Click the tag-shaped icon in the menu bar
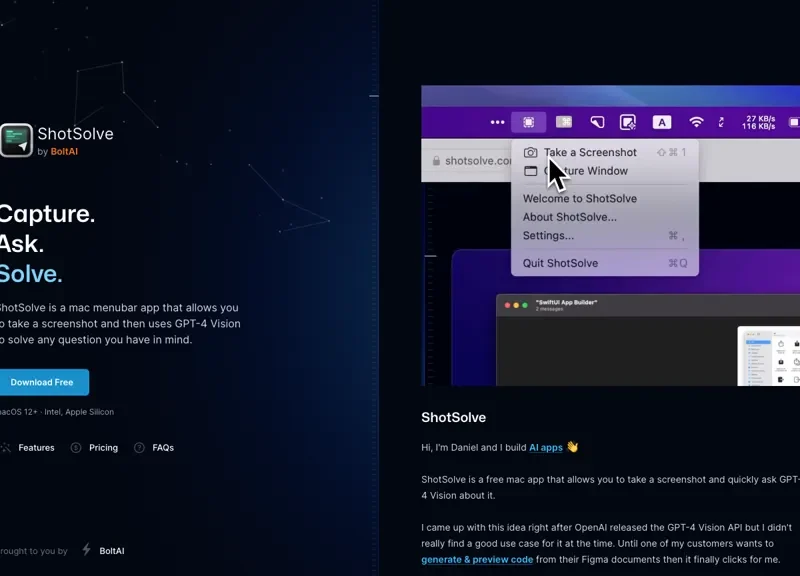This screenshot has height=576, width=800. [597, 122]
